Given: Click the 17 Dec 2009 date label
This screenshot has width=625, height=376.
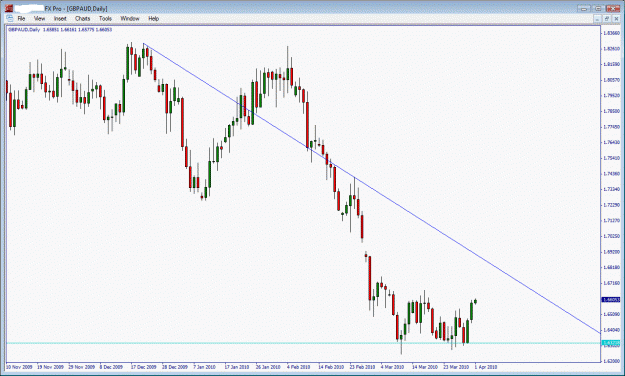Looking at the screenshot, I should (x=144, y=367).
